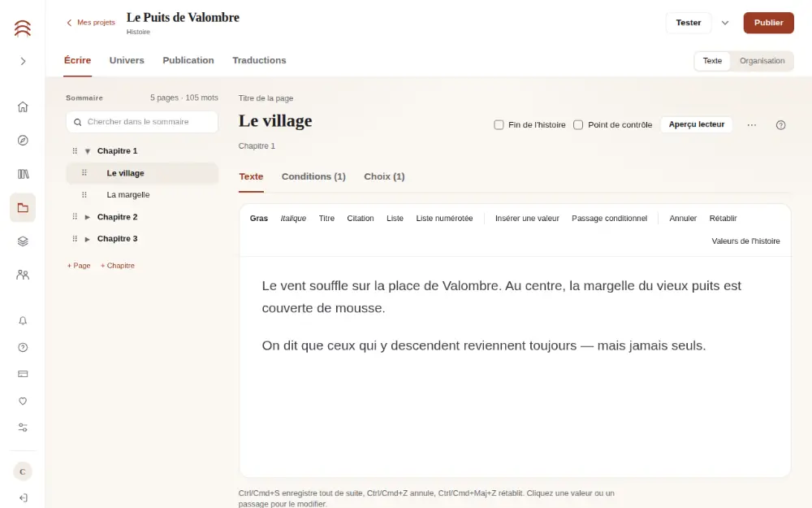Open the credit card billing icon
The width and height of the screenshot is (812, 508).
23,374
